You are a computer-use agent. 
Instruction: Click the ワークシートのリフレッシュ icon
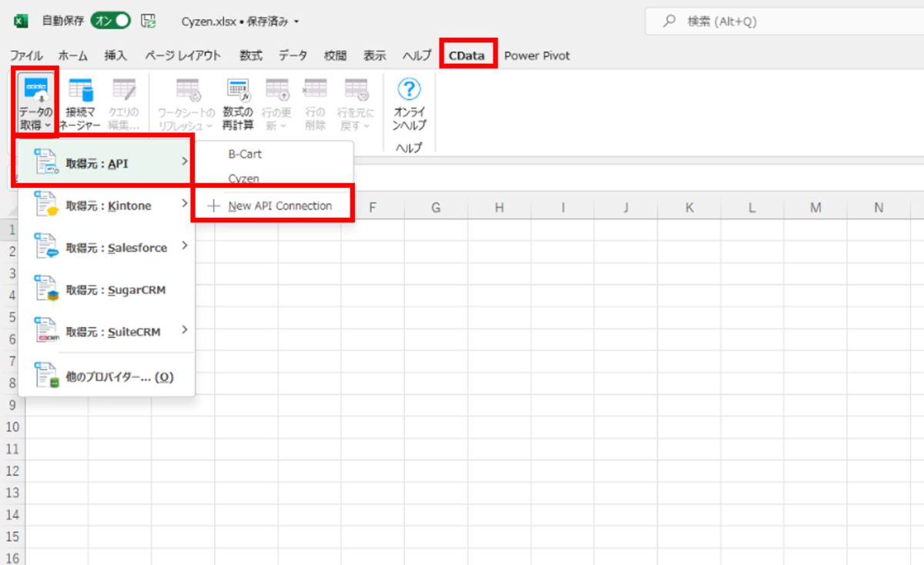188,89
